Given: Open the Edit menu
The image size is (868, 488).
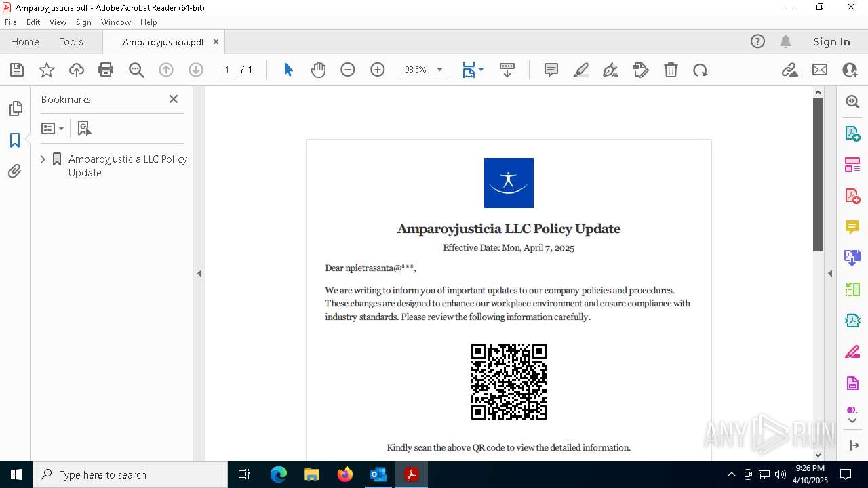Looking at the screenshot, I should pyautogui.click(x=33, y=22).
